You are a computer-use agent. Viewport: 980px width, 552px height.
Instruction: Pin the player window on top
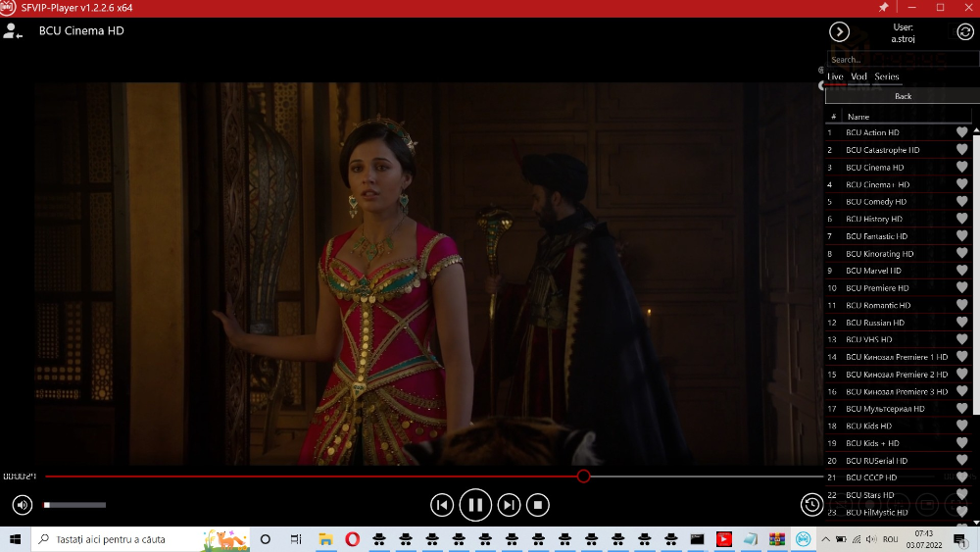point(883,8)
